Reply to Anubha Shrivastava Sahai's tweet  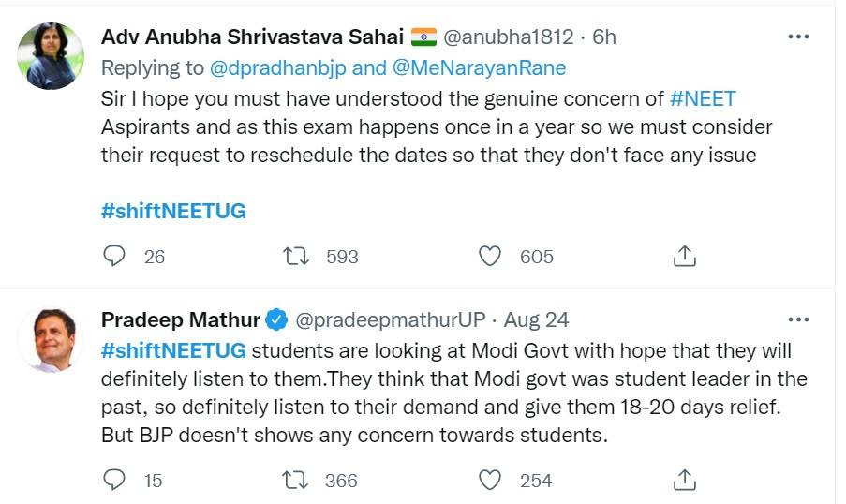(114, 256)
